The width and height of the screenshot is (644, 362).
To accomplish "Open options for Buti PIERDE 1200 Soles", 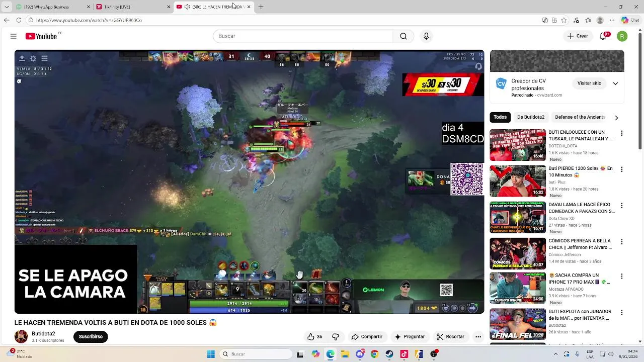I will [622, 169].
